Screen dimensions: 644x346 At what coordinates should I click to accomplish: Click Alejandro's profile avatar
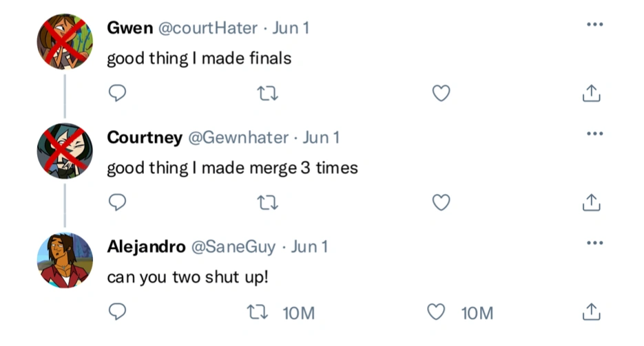(65, 260)
